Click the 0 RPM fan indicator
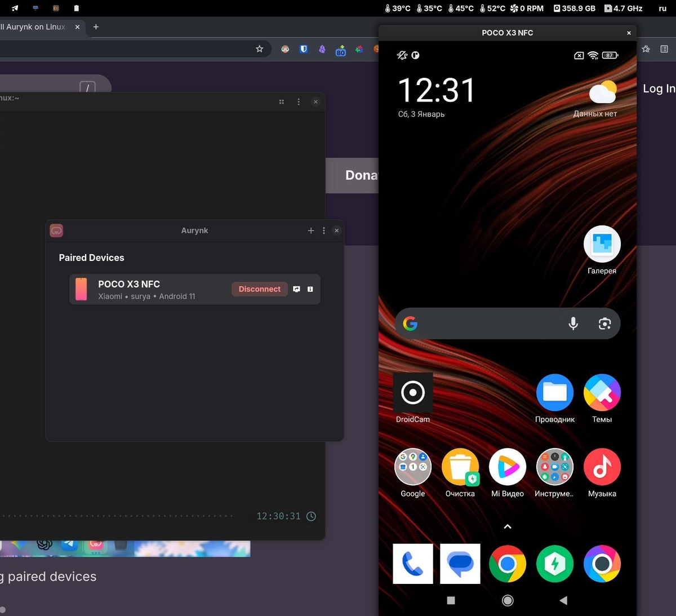Image resolution: width=676 pixels, height=616 pixels. [527, 8]
